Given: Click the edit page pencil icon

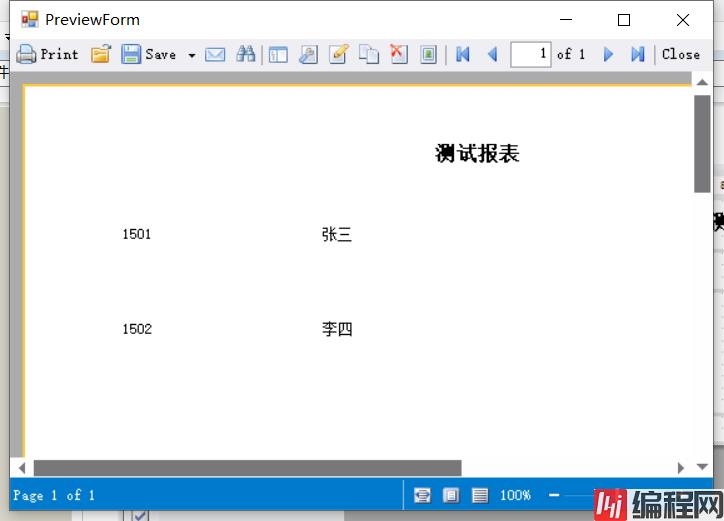Looking at the screenshot, I should pyautogui.click(x=338, y=54).
